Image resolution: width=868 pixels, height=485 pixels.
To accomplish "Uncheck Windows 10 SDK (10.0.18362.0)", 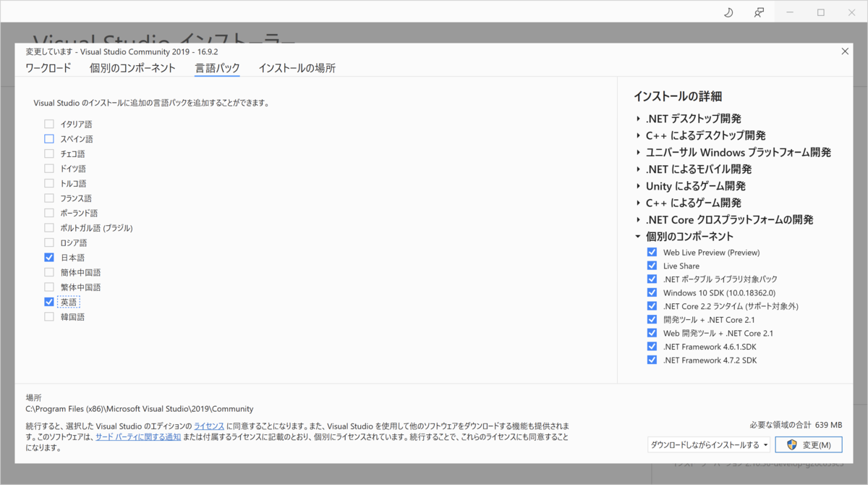I will pyautogui.click(x=651, y=292).
